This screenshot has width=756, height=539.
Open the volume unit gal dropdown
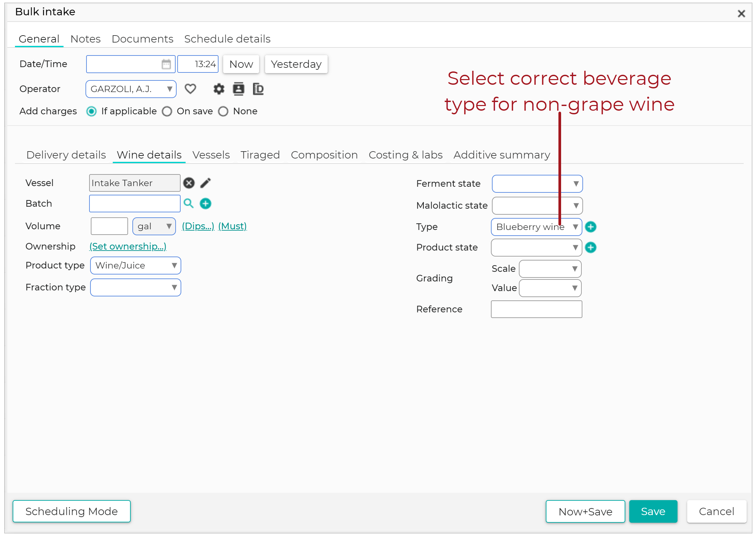(x=154, y=226)
